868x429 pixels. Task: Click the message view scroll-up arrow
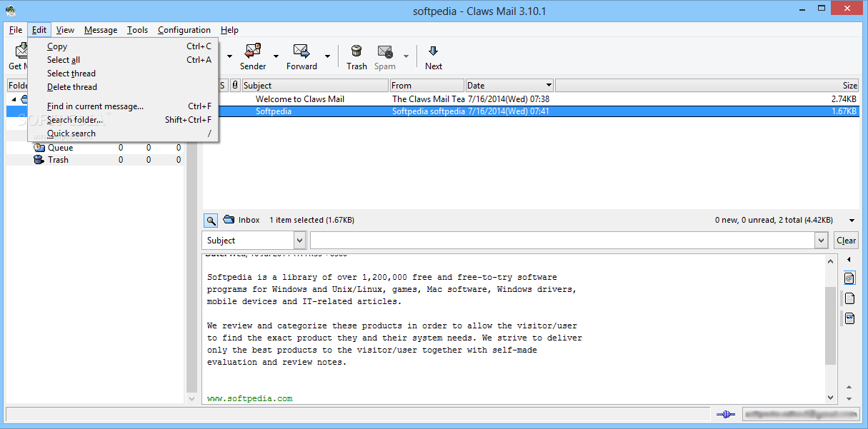[830, 261]
